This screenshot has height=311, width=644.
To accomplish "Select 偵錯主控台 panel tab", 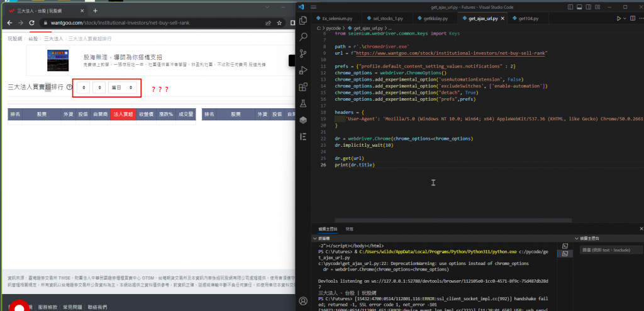I will (328, 229).
